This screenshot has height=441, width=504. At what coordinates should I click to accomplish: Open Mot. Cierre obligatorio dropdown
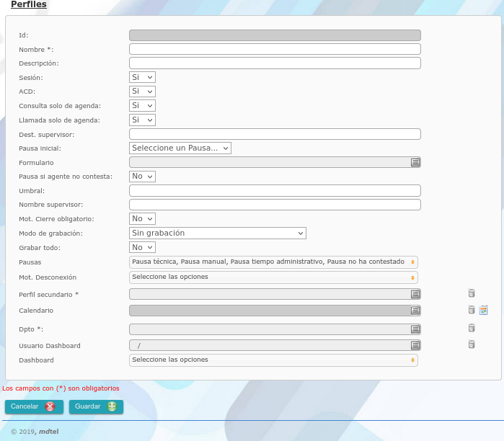click(x=142, y=219)
